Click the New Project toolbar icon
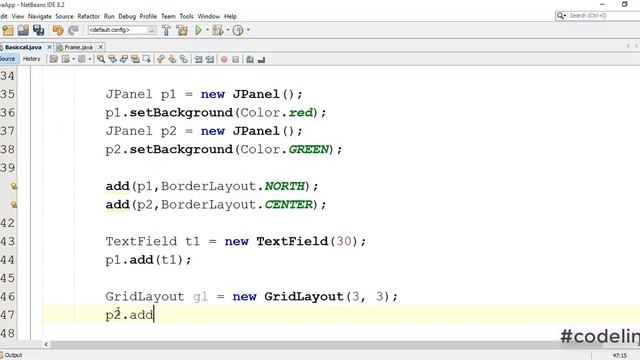Image resolution: width=640 pixels, height=360 pixels. pyautogui.click(x=8, y=30)
